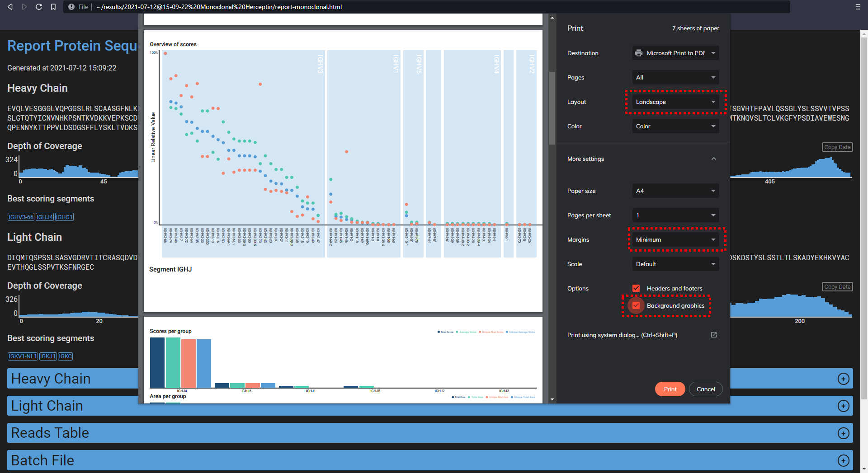Screen dimensions: 868x473
Task: Toggle Headers and footers checkbox
Action: click(x=636, y=288)
